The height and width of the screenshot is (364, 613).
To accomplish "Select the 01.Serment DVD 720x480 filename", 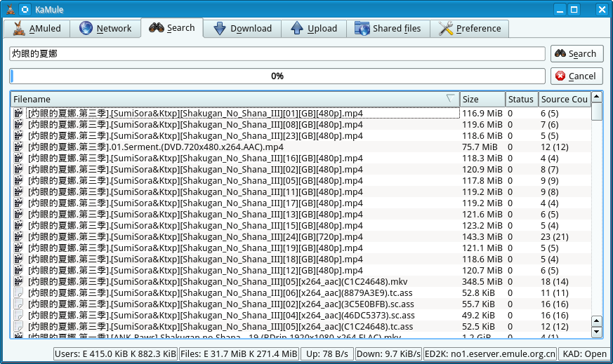I will (x=156, y=147).
